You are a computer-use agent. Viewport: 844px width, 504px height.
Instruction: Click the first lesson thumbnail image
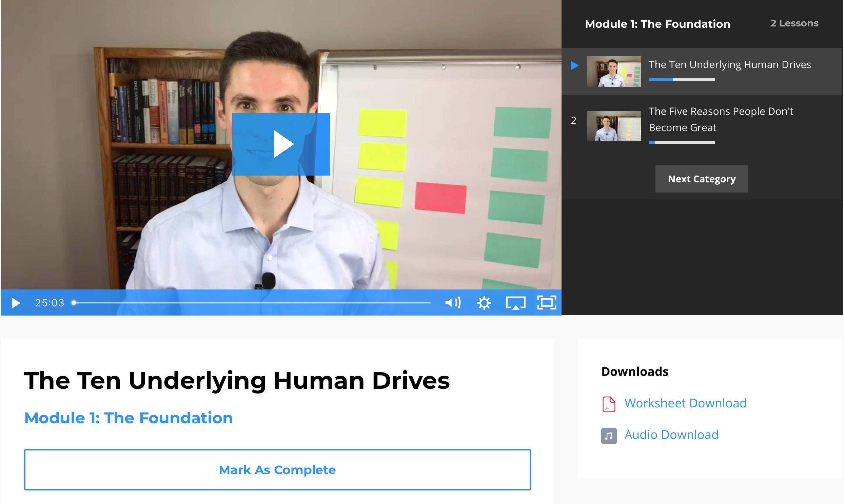click(x=614, y=71)
